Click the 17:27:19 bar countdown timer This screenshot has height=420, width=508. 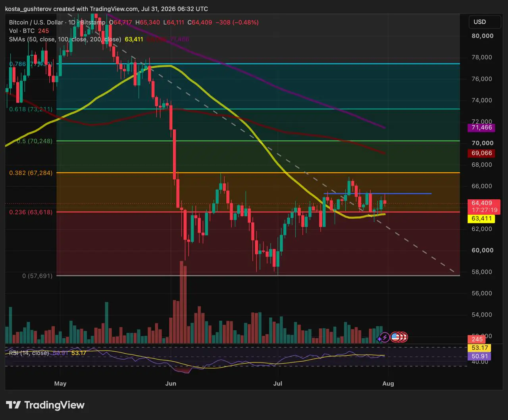point(485,210)
